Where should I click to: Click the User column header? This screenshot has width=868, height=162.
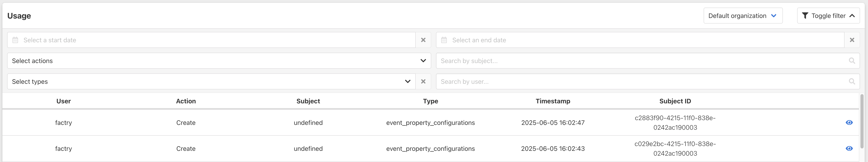(x=63, y=101)
